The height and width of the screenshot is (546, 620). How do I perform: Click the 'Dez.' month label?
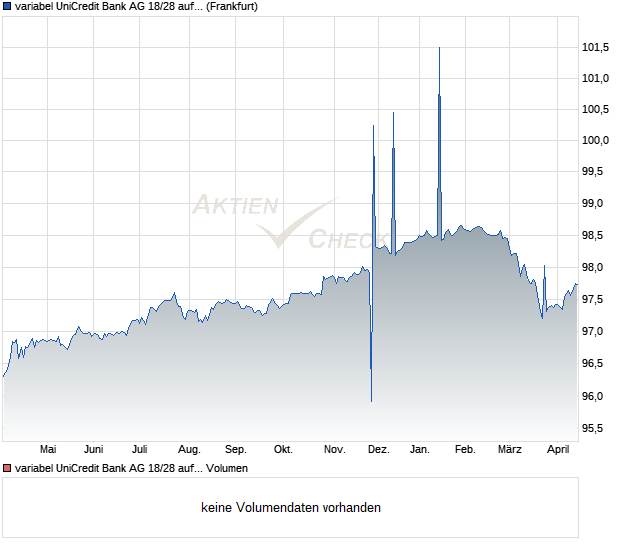(x=378, y=449)
